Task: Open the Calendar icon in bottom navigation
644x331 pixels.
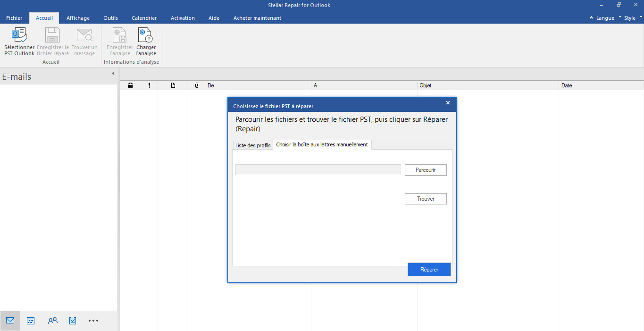Action: [x=31, y=321]
